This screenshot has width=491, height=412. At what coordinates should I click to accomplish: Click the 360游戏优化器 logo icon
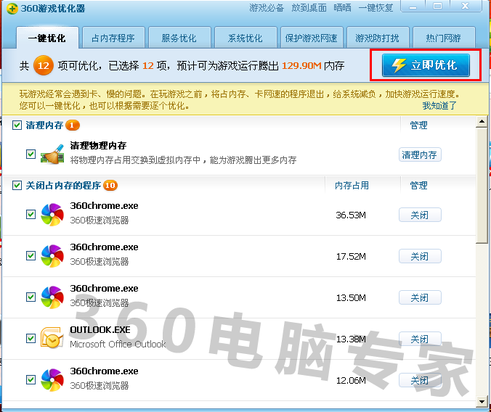click(12, 8)
